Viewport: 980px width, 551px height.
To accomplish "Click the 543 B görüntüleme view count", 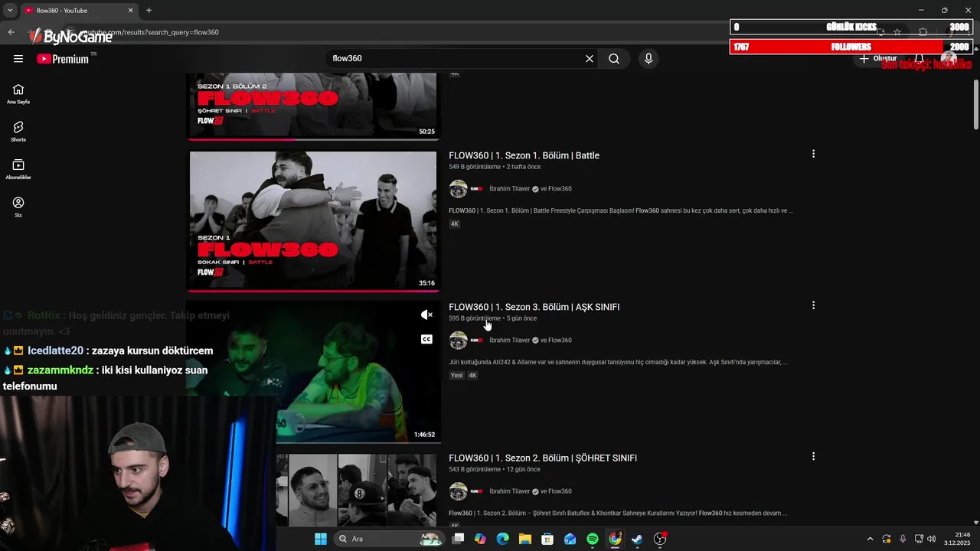I will pyautogui.click(x=475, y=469).
